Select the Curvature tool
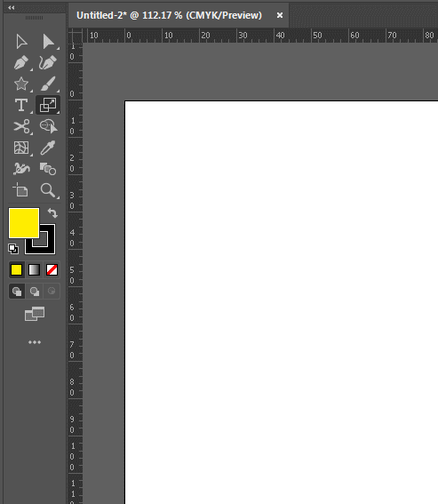This screenshot has width=438, height=504. [x=48, y=63]
